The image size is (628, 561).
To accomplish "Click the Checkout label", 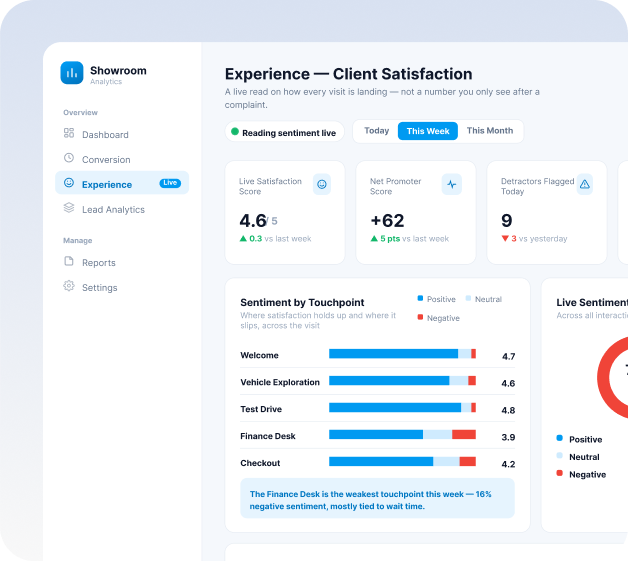I will [x=260, y=463].
